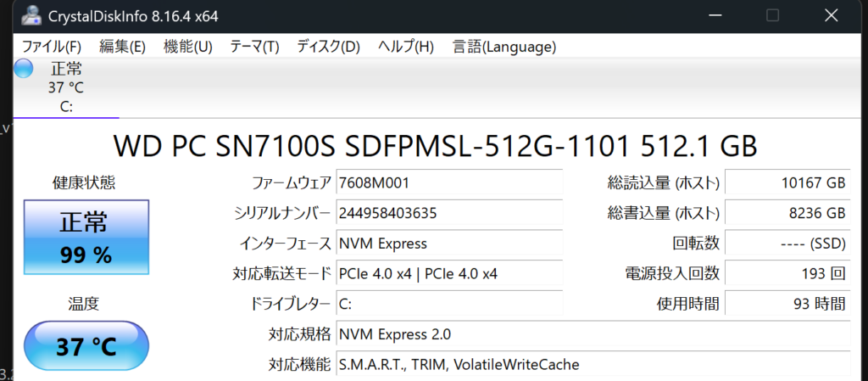The width and height of the screenshot is (868, 381).
Task: Open the 編集(E) menu
Action: coord(122,46)
